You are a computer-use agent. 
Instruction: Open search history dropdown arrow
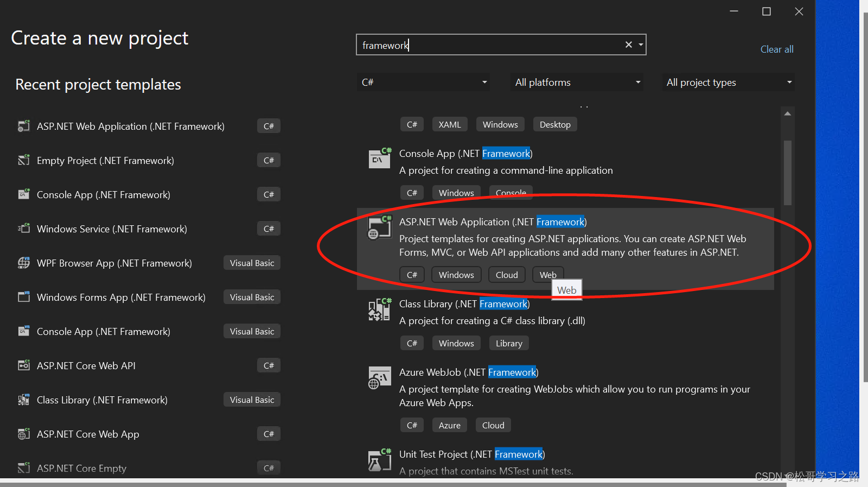(x=641, y=45)
